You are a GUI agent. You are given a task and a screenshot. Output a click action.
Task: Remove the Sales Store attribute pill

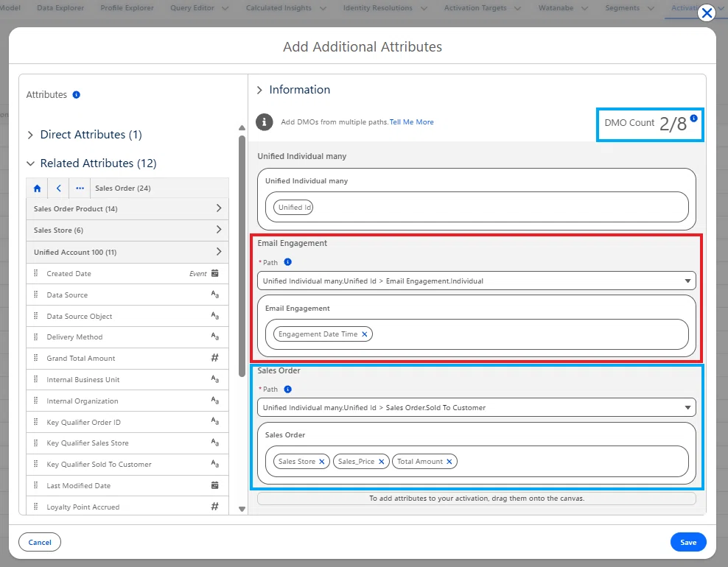[x=322, y=462]
